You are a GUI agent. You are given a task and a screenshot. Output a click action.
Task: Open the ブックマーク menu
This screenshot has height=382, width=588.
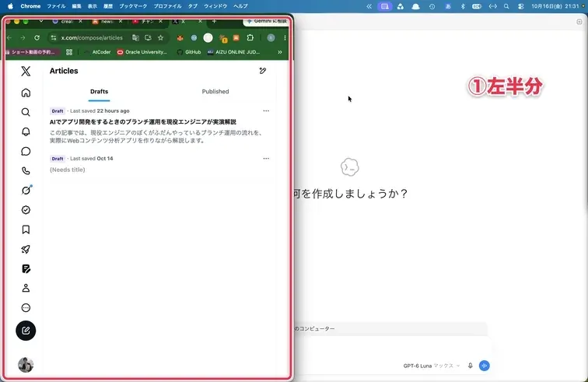(x=133, y=6)
